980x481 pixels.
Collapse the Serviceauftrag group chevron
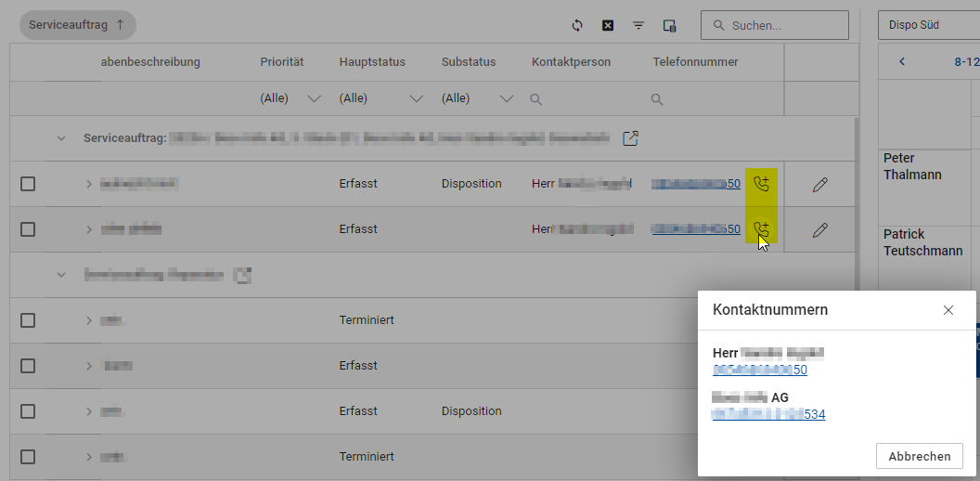(x=62, y=138)
